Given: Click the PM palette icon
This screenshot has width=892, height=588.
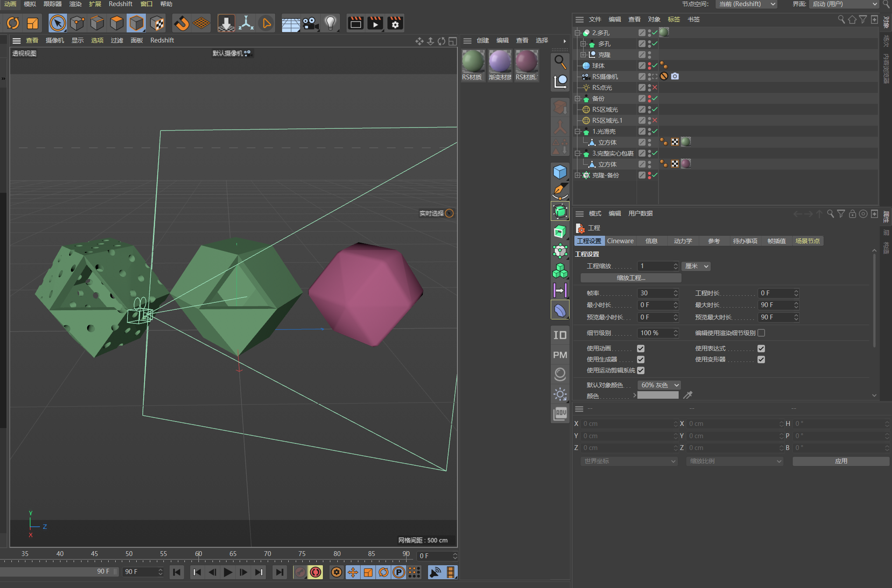Looking at the screenshot, I should [x=560, y=355].
